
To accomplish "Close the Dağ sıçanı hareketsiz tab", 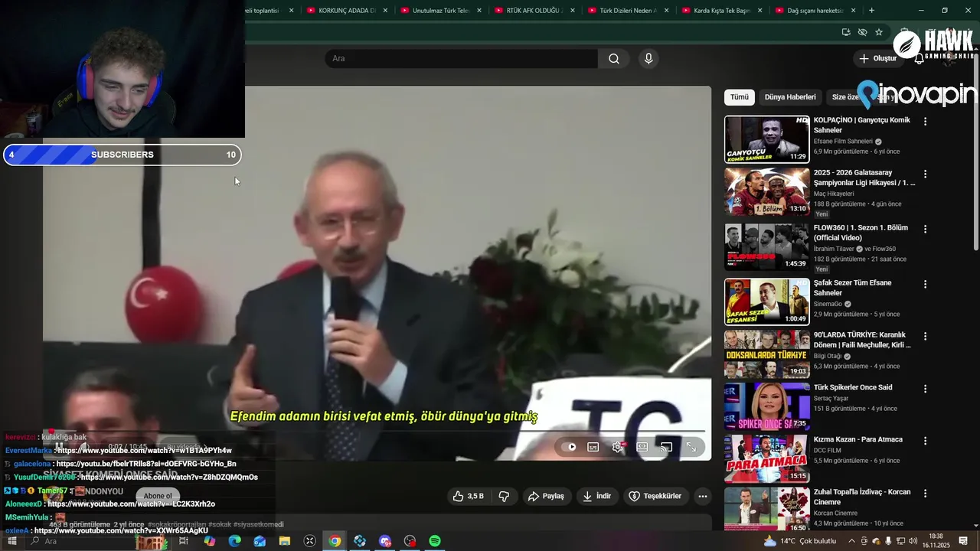I will (853, 11).
